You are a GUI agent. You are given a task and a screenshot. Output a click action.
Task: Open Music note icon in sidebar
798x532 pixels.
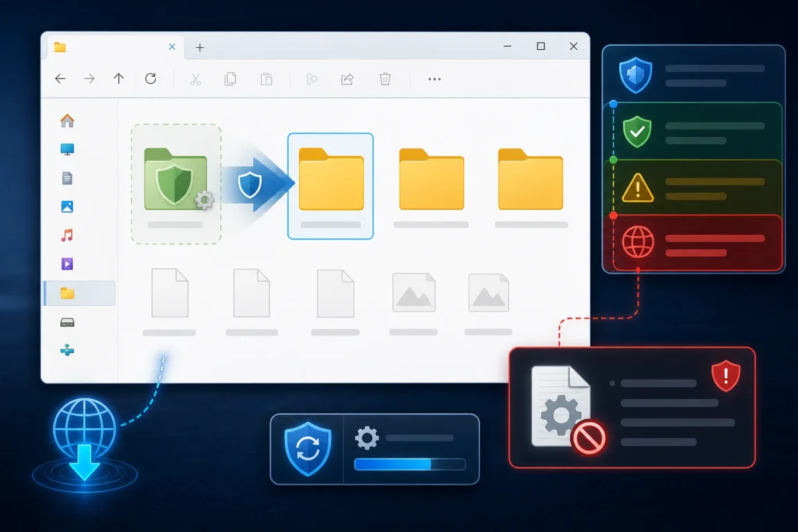(x=67, y=236)
